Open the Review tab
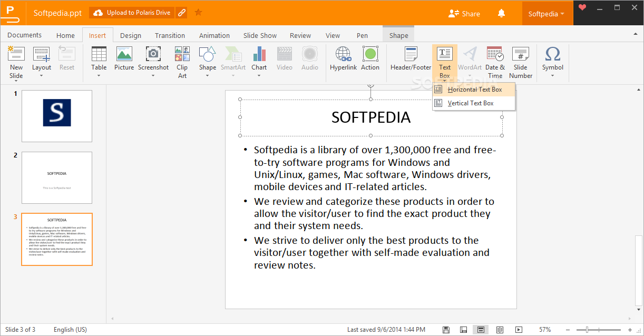This screenshot has width=644, height=336. click(x=300, y=35)
